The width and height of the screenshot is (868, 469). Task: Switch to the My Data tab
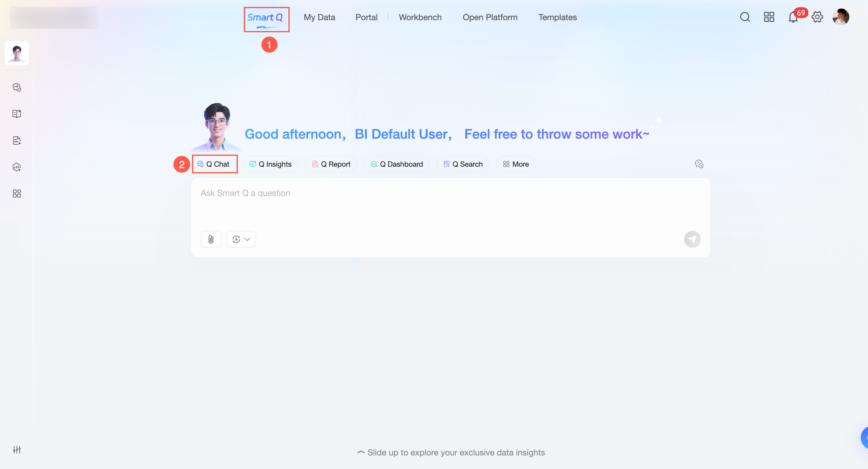pos(319,17)
